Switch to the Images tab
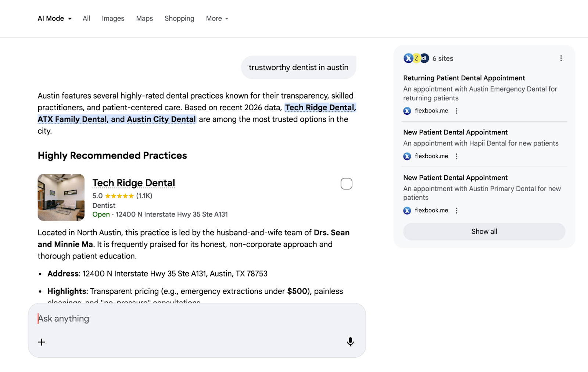 click(113, 18)
